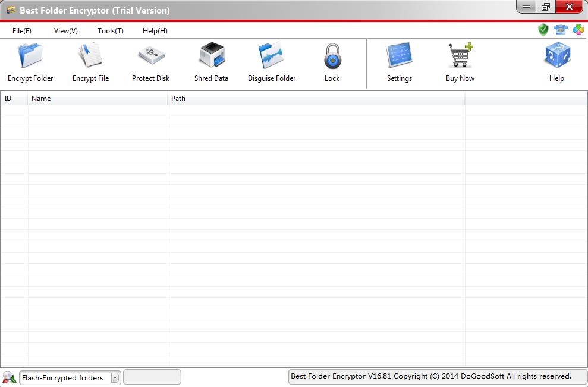Sort by the Path column header
588x387 pixels.
click(x=316, y=99)
